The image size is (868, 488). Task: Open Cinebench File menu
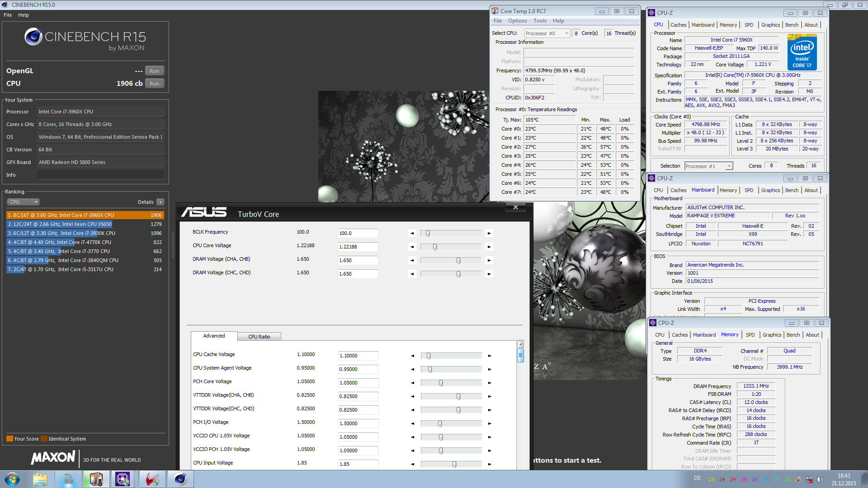pyautogui.click(x=8, y=15)
